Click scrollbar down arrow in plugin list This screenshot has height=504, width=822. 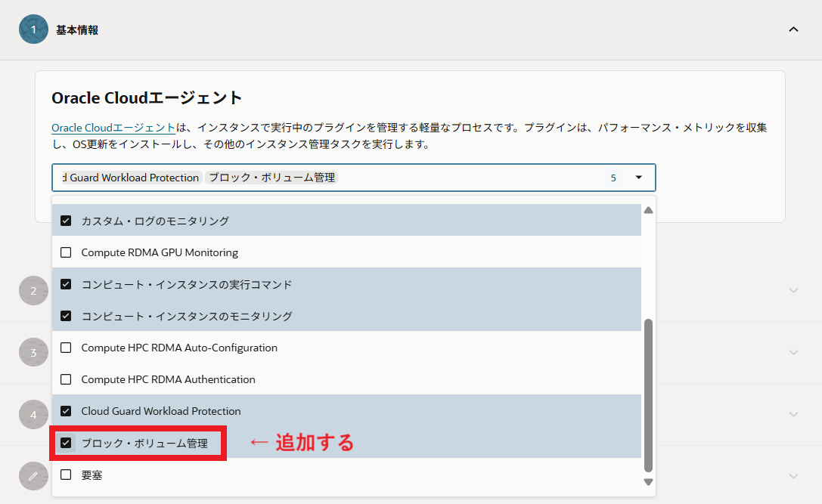pos(649,482)
